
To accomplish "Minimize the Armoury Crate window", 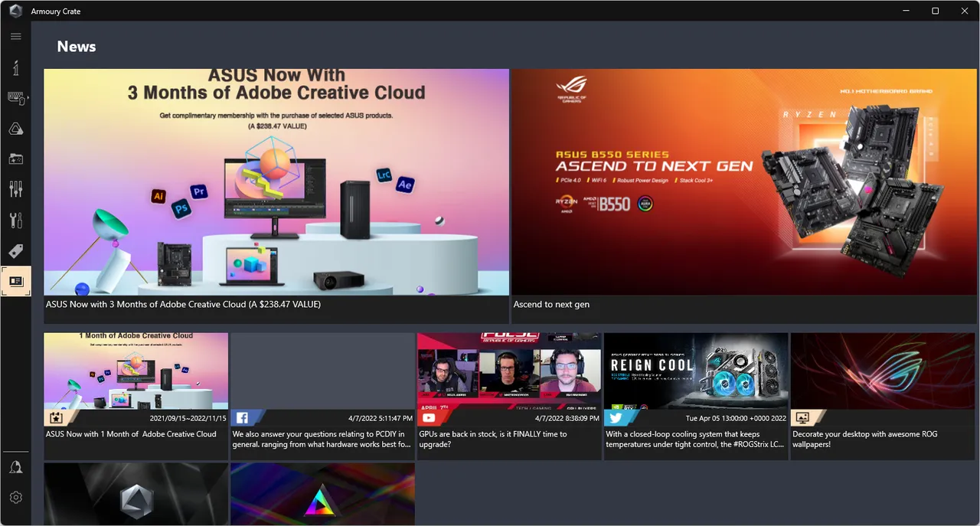I will click(906, 11).
